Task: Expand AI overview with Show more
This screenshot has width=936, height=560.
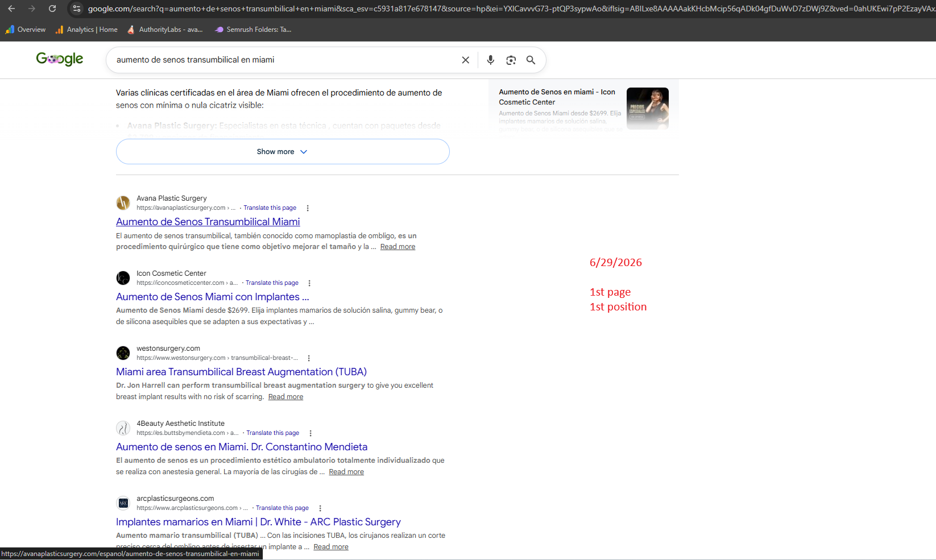Action: tap(283, 152)
